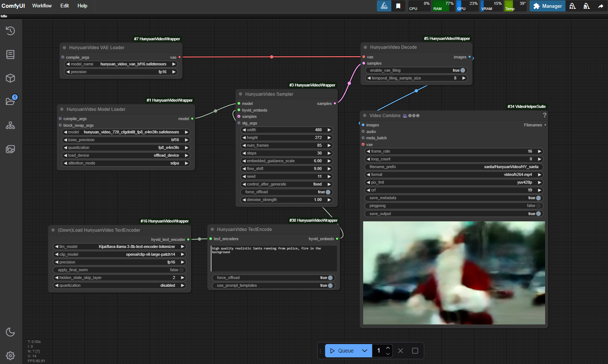The height and width of the screenshot is (364, 608).
Task: Open the queue history sidebar icon
Action: [x=10, y=31]
